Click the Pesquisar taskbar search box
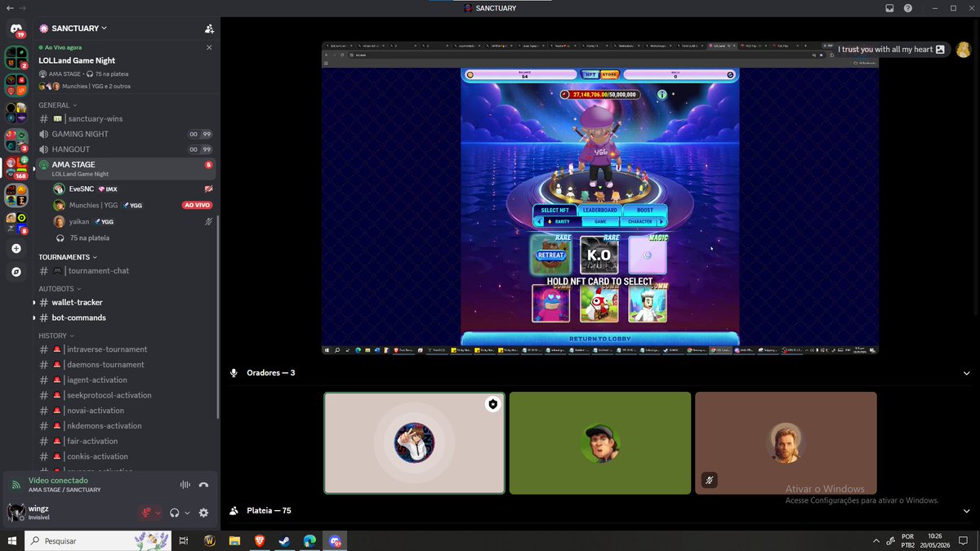 pyautogui.click(x=100, y=540)
